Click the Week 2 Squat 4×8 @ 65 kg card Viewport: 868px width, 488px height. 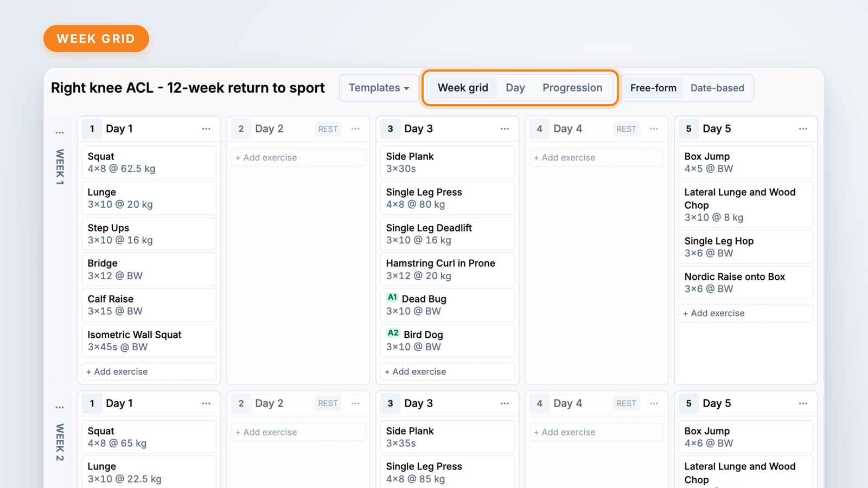point(149,436)
